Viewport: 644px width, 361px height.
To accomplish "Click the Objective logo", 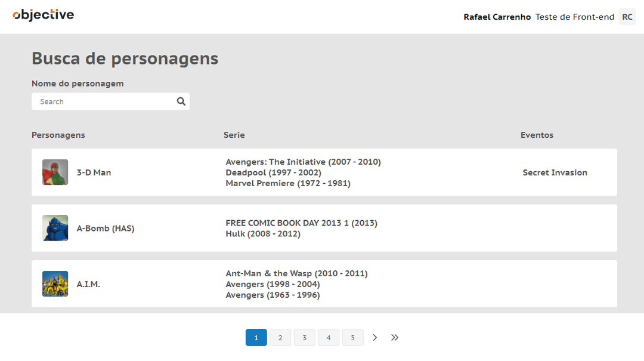I will tap(43, 15).
